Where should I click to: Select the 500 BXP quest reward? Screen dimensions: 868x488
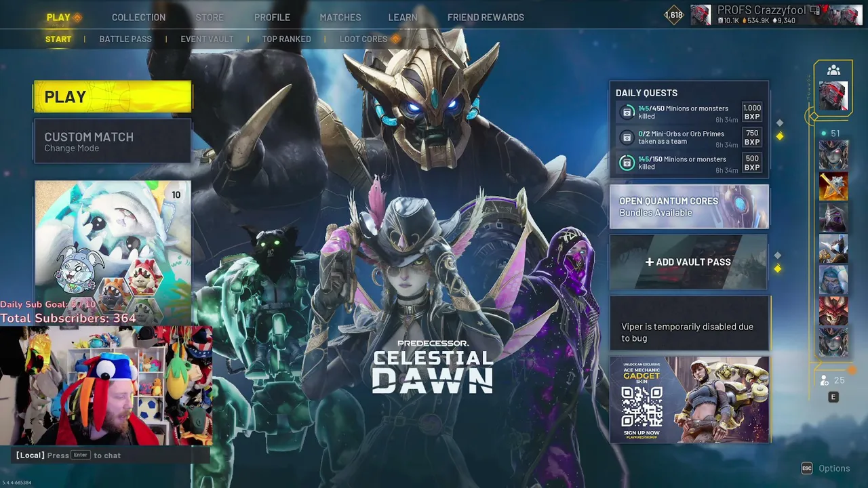tap(752, 163)
